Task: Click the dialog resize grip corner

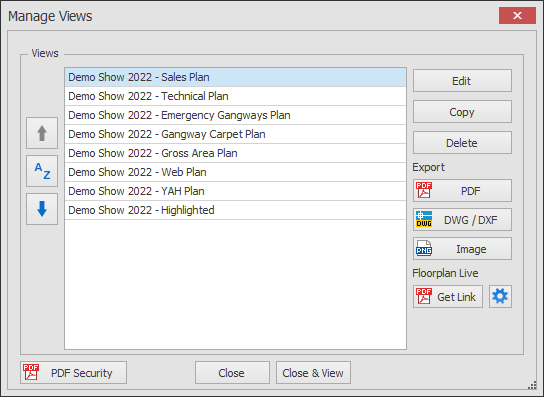Action: 533,386
